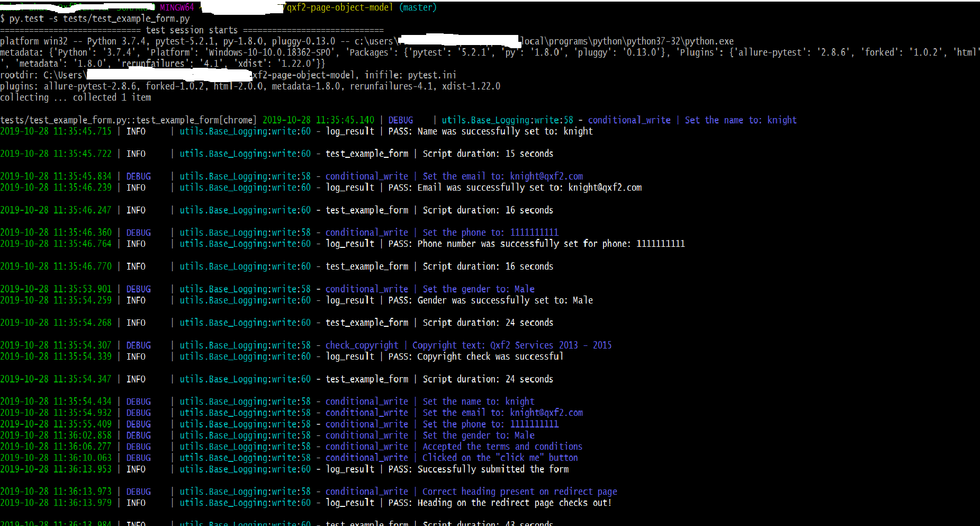Click the (master) branch indicator

coord(418,7)
